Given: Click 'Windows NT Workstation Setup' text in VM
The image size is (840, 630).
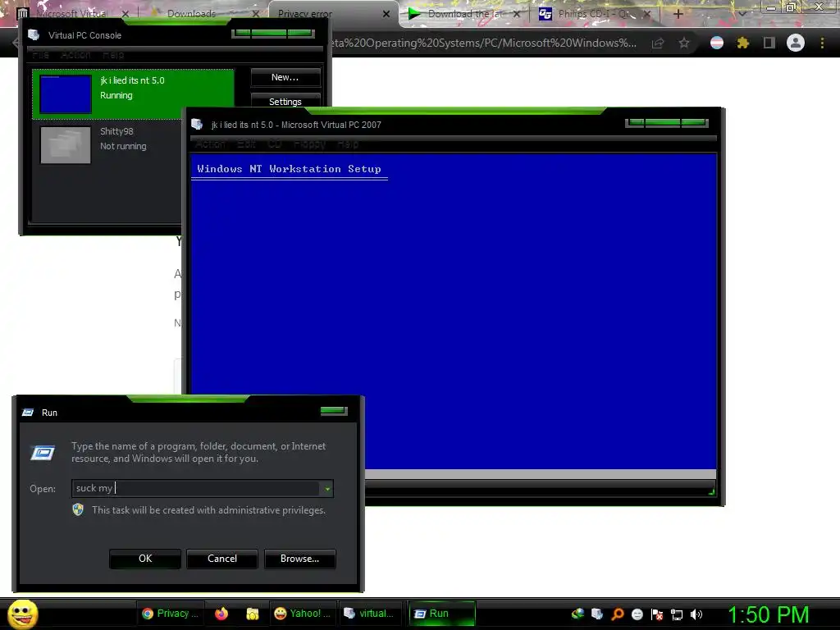Looking at the screenshot, I should (290, 169).
